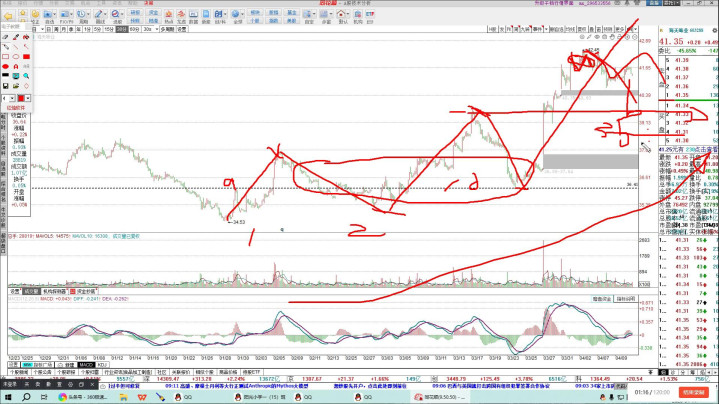Open the quote panel gear settings icon
719x404 pixels.
click(714, 30)
